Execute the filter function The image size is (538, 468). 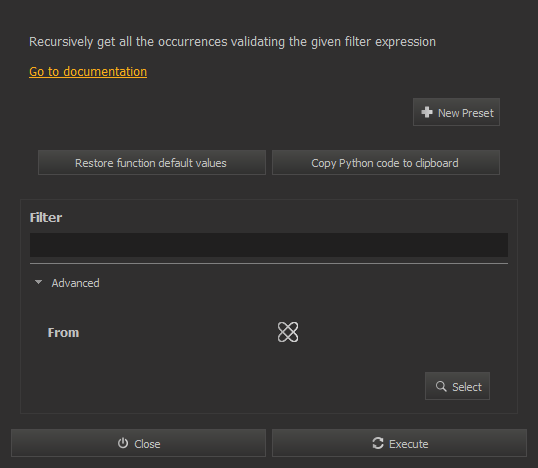click(399, 443)
